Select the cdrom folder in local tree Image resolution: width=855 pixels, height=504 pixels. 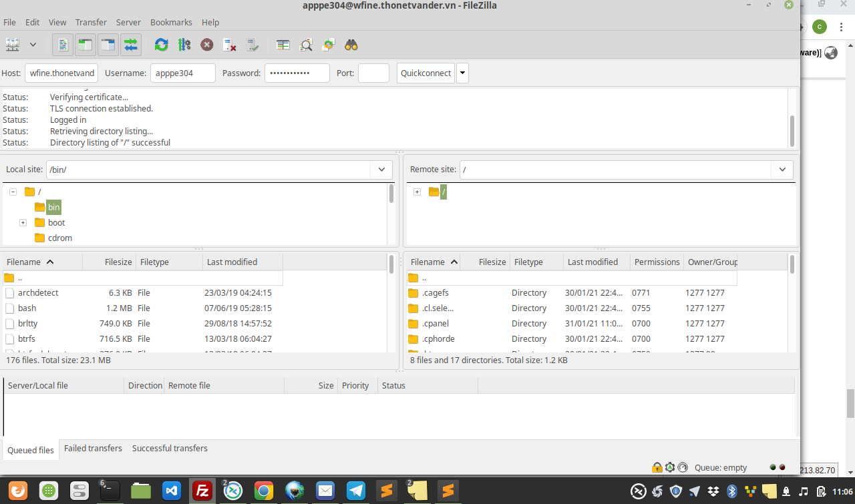(x=59, y=238)
